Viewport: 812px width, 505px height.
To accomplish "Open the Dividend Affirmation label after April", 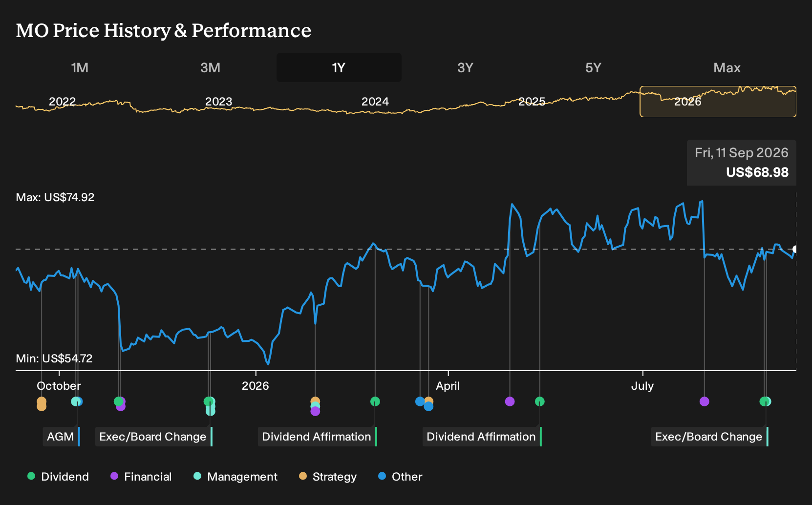I will coord(482,437).
